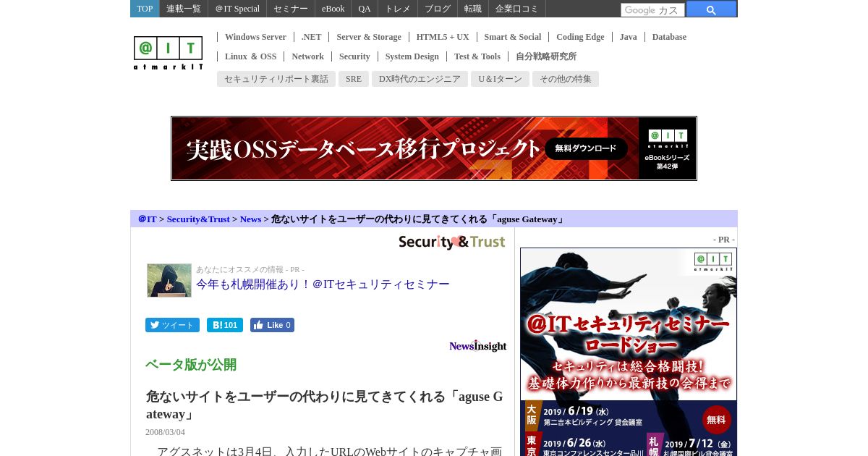Click the Twitter tweet share button

pos(172,325)
